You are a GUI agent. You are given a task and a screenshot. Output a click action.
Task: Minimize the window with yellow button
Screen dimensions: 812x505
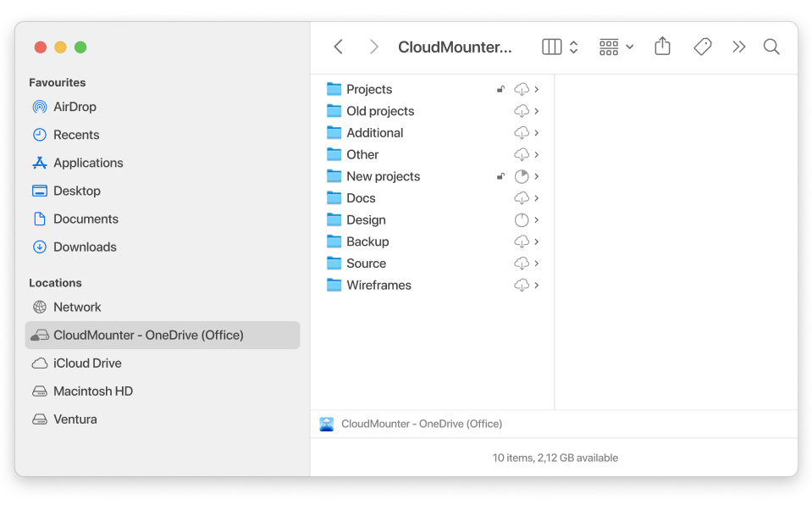coord(61,47)
